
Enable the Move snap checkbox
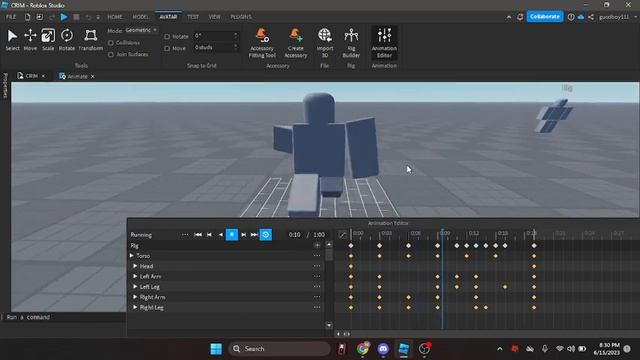click(x=167, y=48)
